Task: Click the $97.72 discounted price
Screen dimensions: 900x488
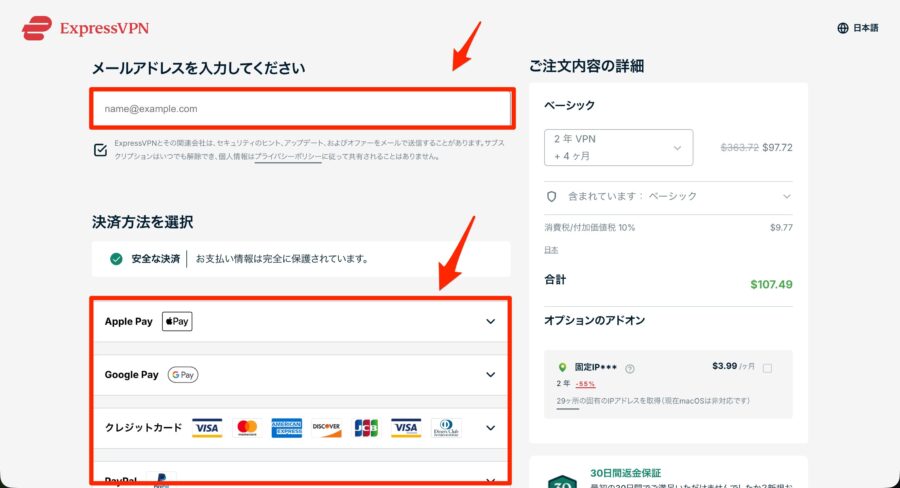Action: 777,148
